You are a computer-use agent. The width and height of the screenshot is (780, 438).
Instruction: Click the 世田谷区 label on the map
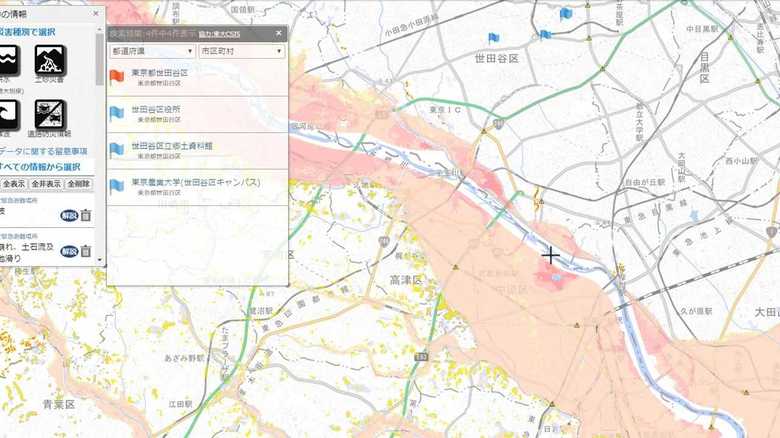click(x=496, y=59)
